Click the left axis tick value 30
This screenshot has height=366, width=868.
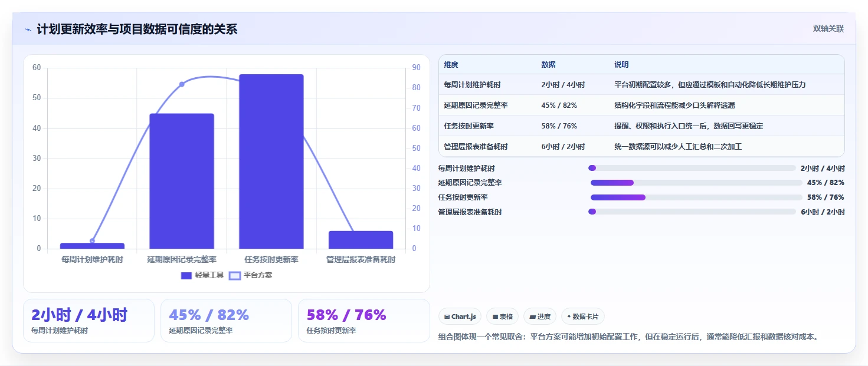click(x=37, y=159)
